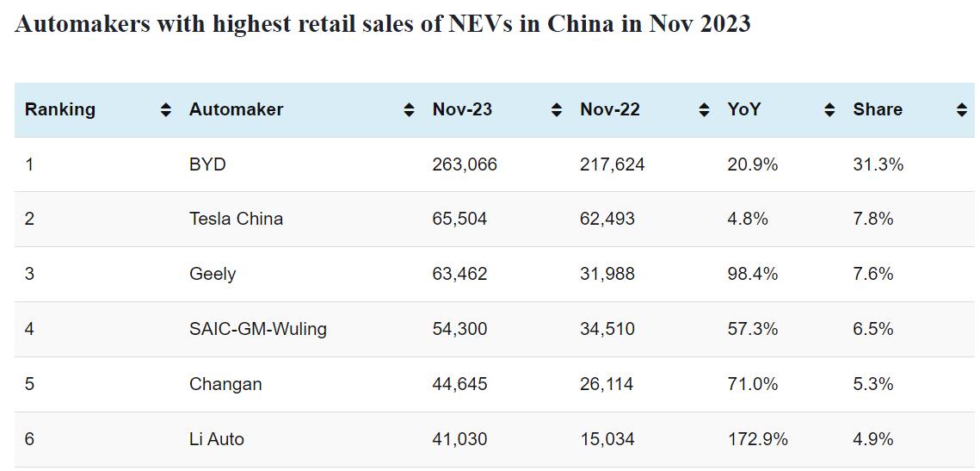Click the Ranking header label
Screen dimensions: 980x471
pos(60,109)
